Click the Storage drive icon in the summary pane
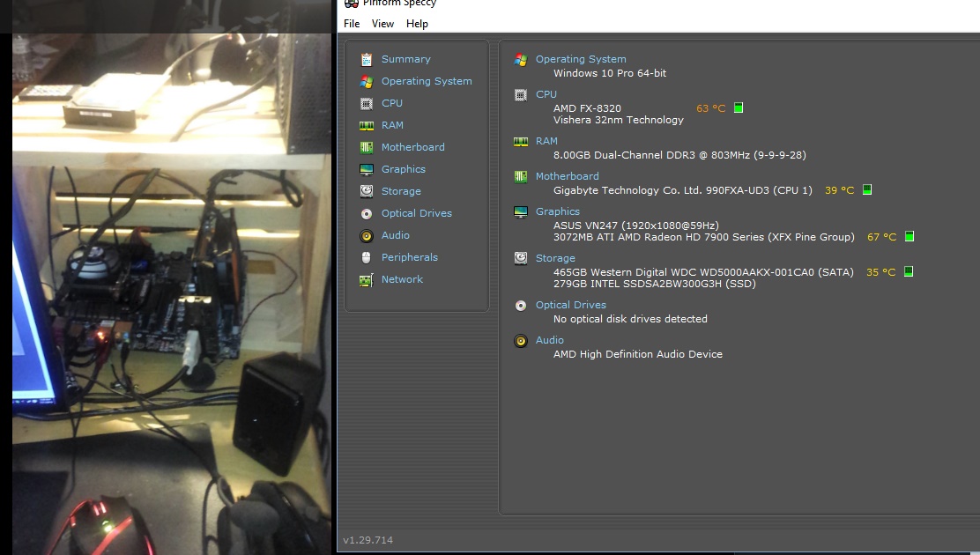 click(521, 258)
